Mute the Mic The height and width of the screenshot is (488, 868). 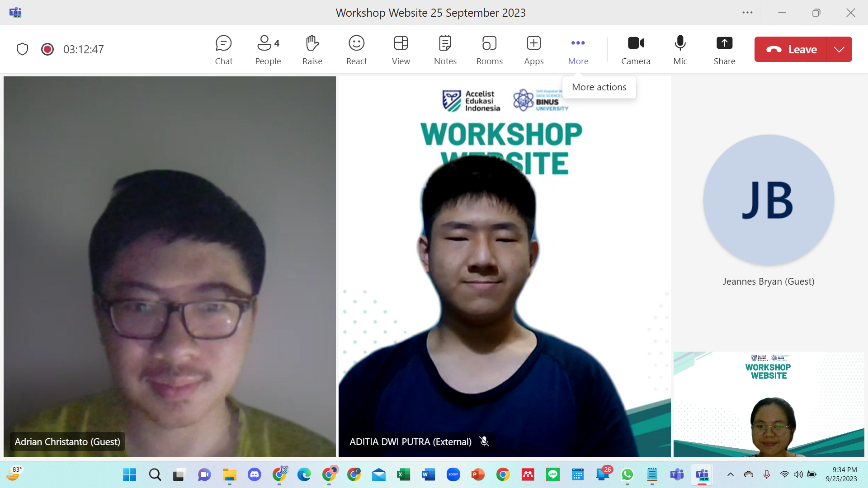pyautogui.click(x=680, y=50)
